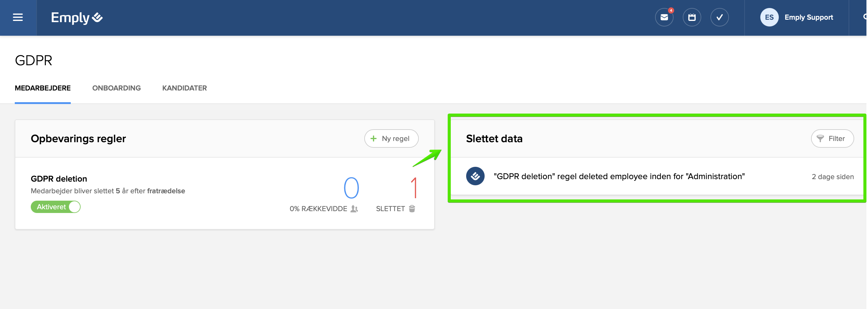Click the trash icon next to SLETTET

pos(412,209)
